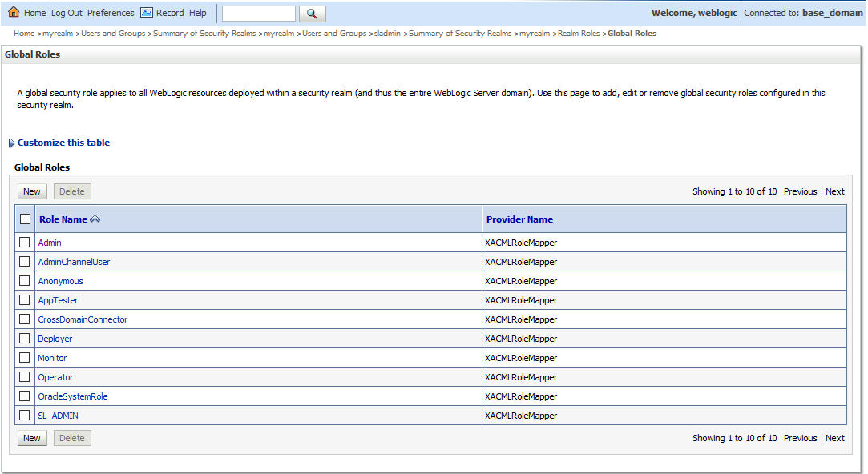Image resolution: width=868 pixels, height=474 pixels.
Task: Click 'Connected to: base_domain' text
Action: click(803, 13)
